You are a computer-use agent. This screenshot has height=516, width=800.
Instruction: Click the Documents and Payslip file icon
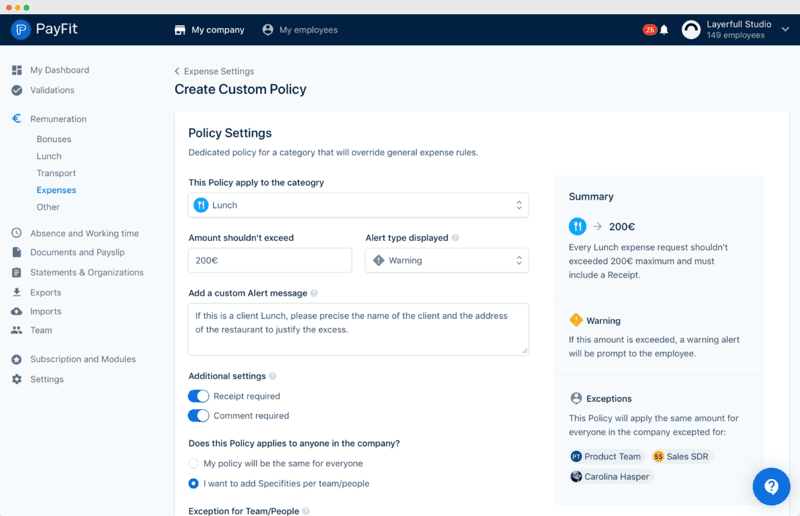coord(17,252)
